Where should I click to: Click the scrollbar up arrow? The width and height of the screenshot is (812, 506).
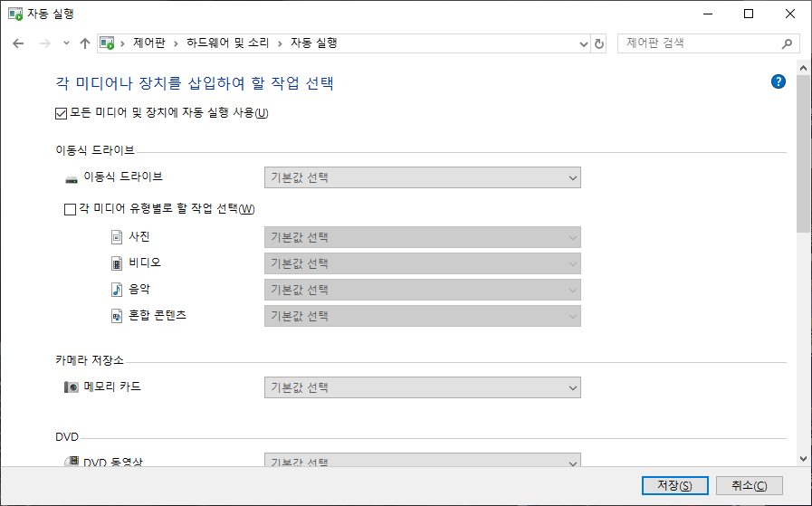coord(803,68)
